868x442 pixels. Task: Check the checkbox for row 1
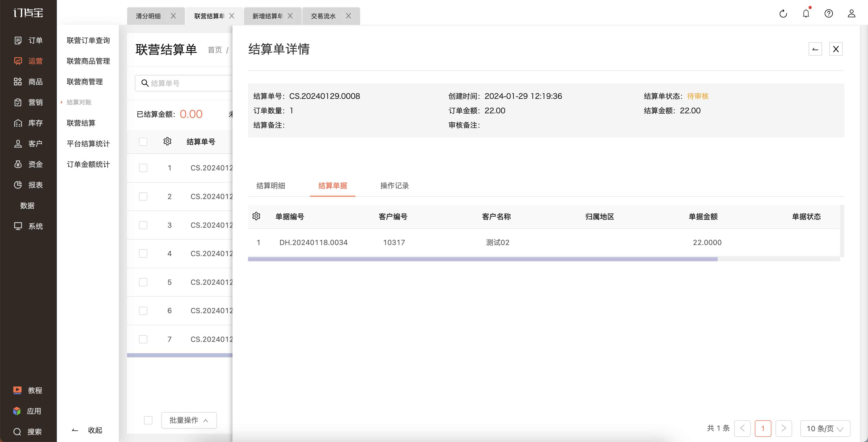[143, 168]
